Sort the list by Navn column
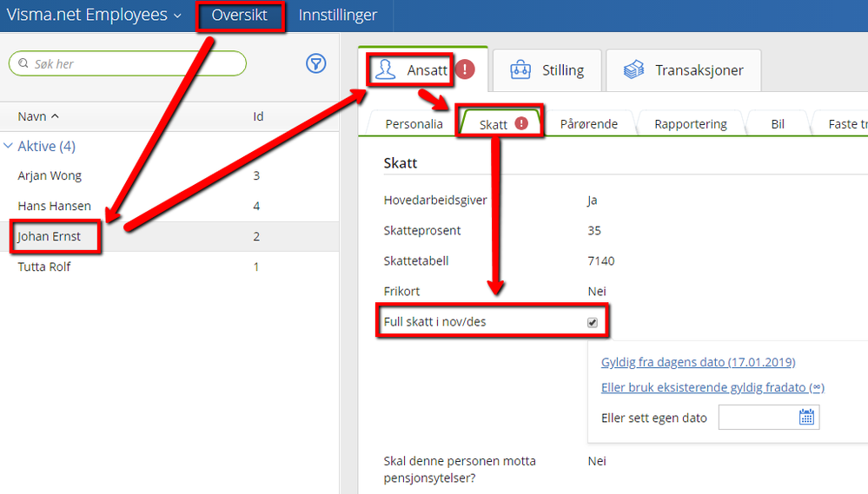The width and height of the screenshot is (868, 494). pos(37,116)
